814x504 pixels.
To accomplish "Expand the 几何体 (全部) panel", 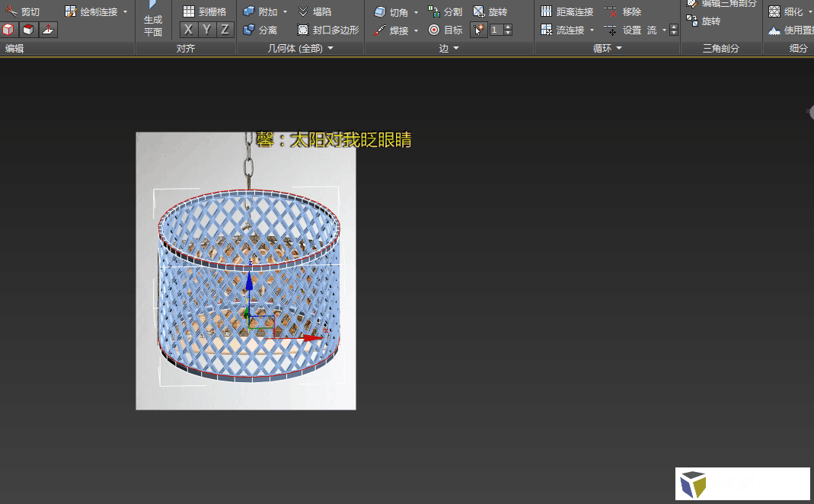I will tap(330, 49).
